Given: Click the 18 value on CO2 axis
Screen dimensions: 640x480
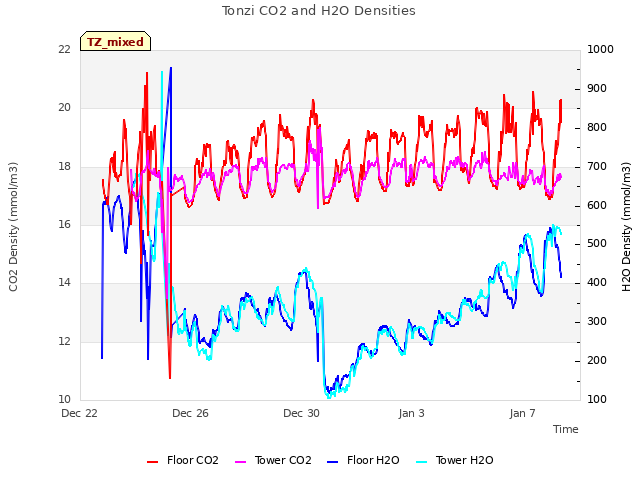Looking at the screenshot, I should (x=64, y=166).
